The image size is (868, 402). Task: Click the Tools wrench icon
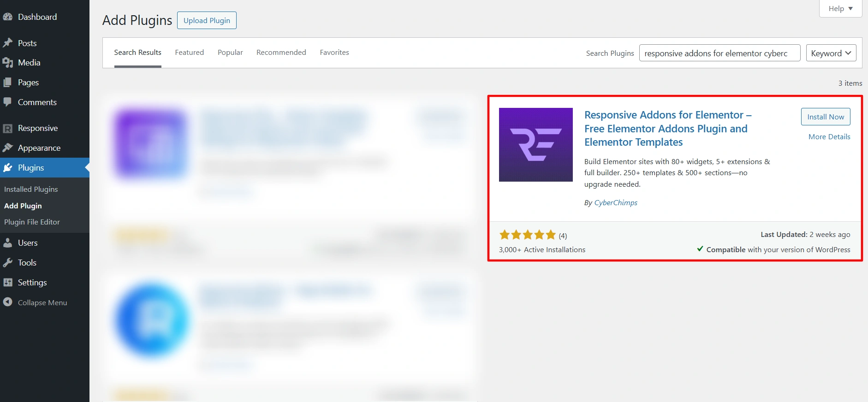7,263
